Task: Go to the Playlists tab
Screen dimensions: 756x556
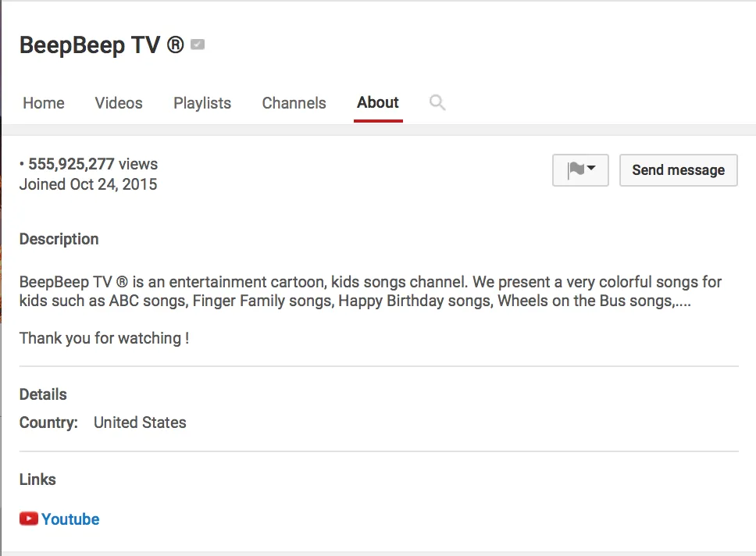Action: tap(202, 103)
